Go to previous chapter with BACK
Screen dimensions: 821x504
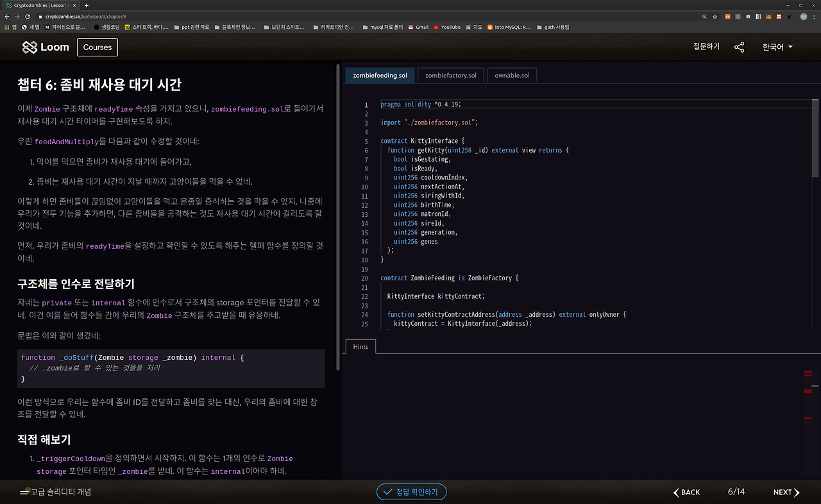tap(686, 492)
